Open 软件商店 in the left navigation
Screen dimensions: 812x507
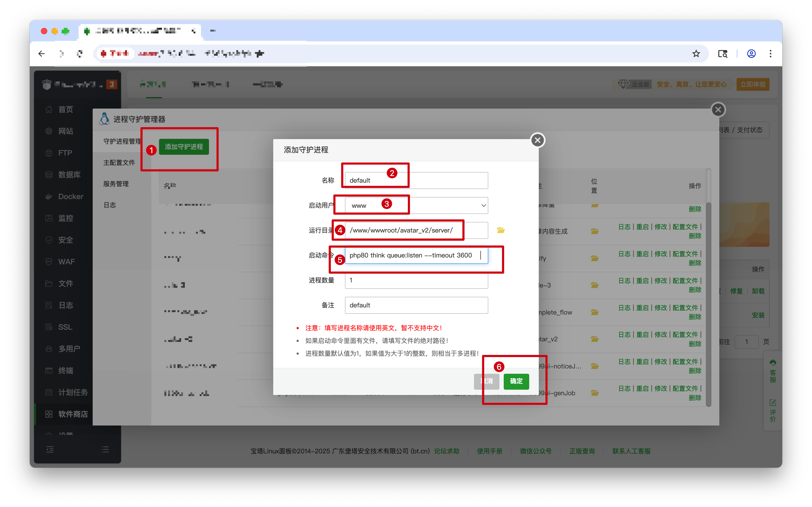[x=73, y=414]
